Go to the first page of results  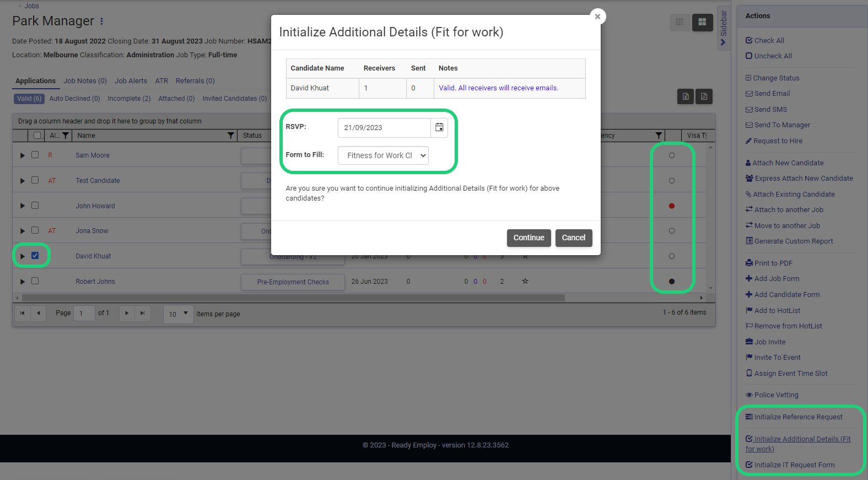(22, 313)
